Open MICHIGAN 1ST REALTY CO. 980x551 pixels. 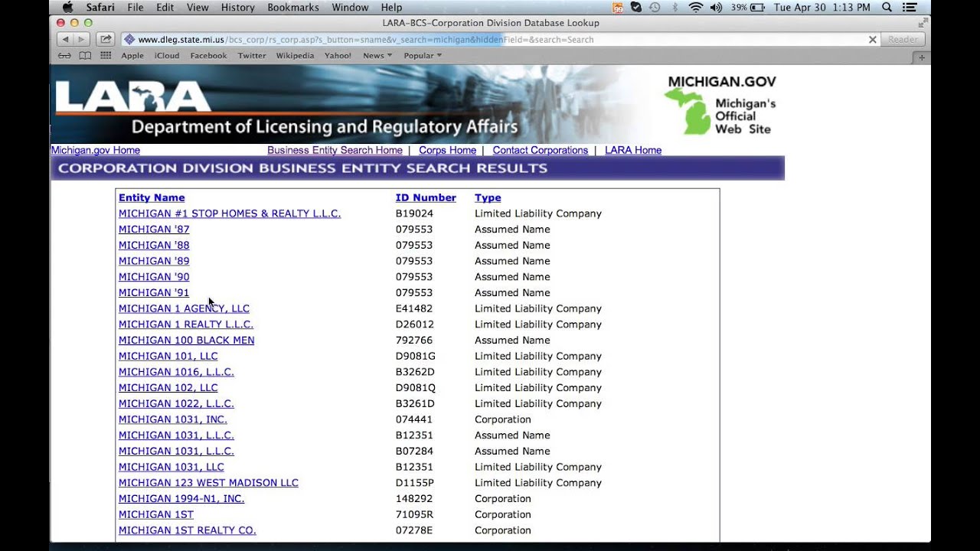pos(188,530)
